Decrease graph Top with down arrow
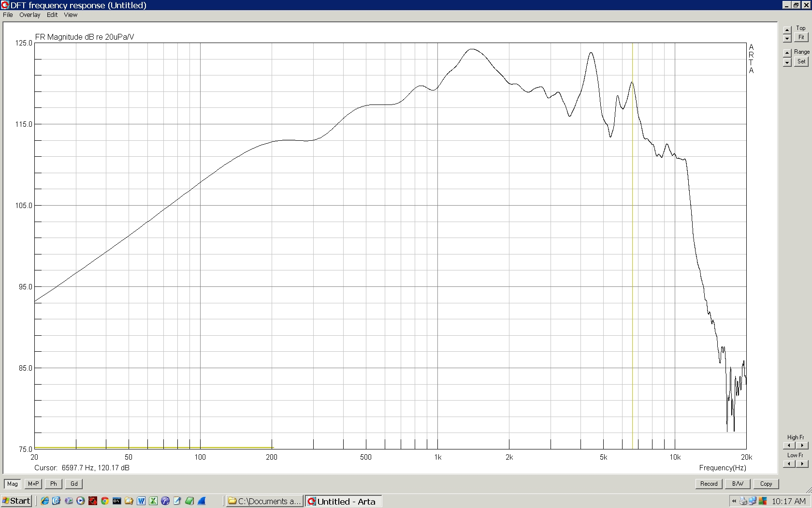 (x=787, y=38)
